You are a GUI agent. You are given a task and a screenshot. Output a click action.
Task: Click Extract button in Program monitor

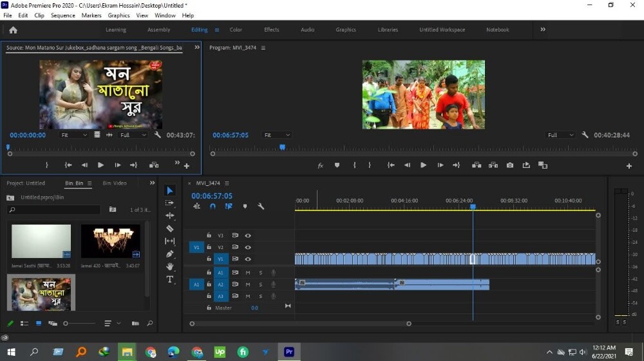(x=493, y=165)
